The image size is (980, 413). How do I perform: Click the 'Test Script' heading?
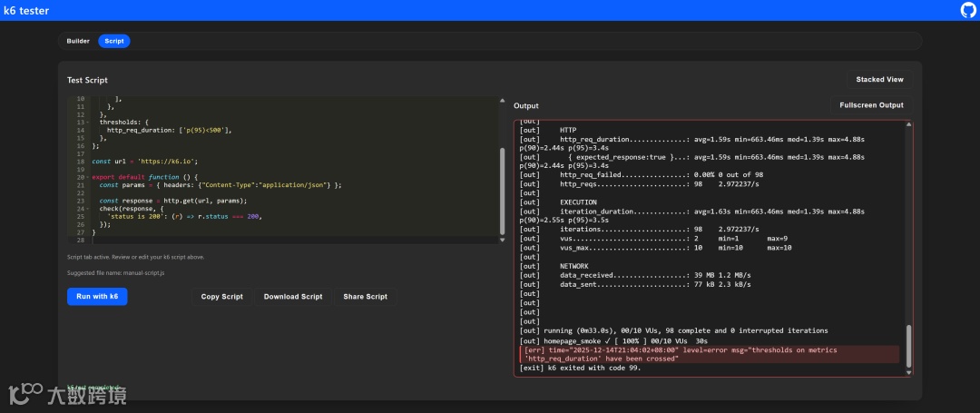coord(87,80)
